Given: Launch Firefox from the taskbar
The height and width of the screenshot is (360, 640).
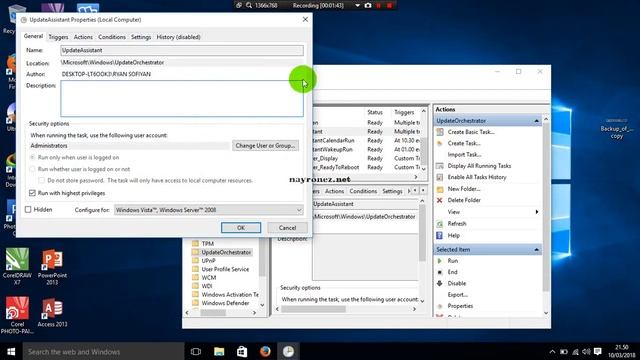Looking at the screenshot, I should point(265,351).
